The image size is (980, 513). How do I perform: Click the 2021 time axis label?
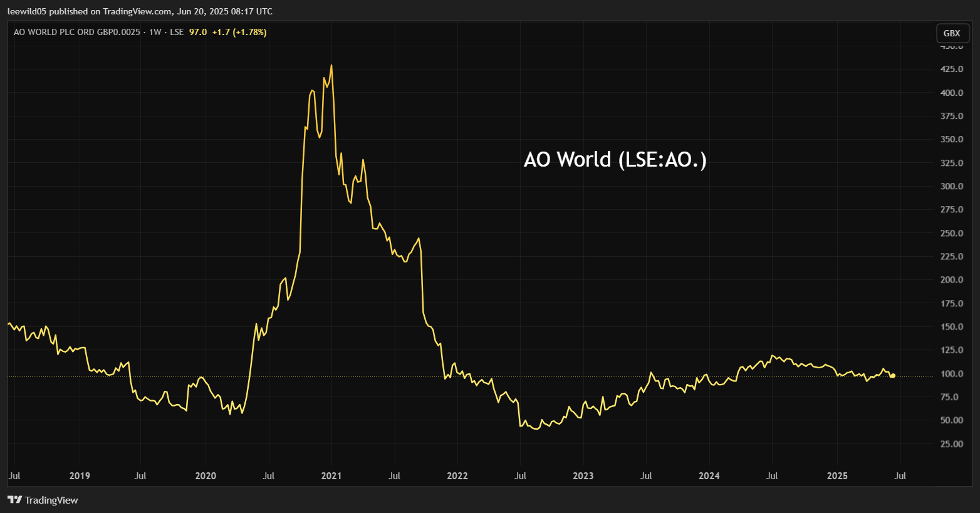(331, 475)
